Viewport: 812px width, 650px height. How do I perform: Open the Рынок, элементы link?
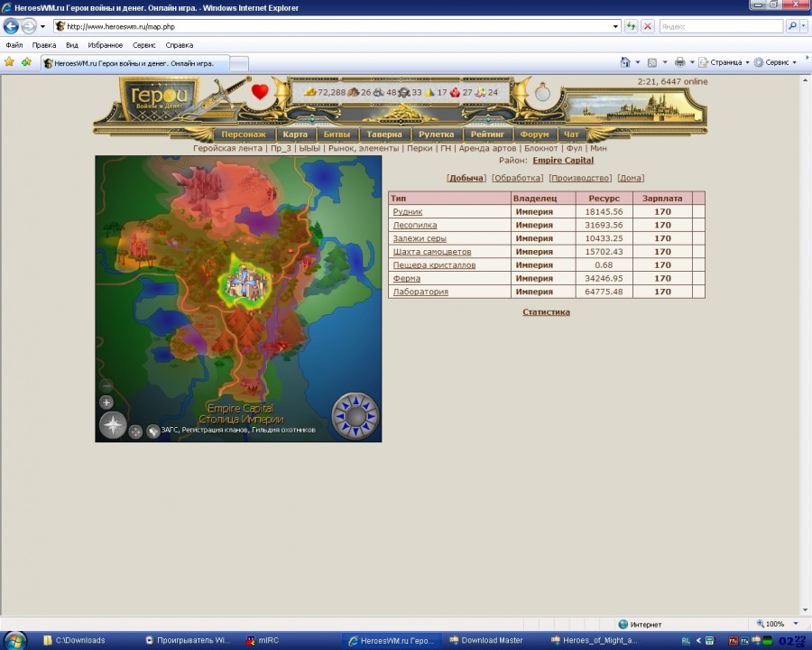[364, 148]
